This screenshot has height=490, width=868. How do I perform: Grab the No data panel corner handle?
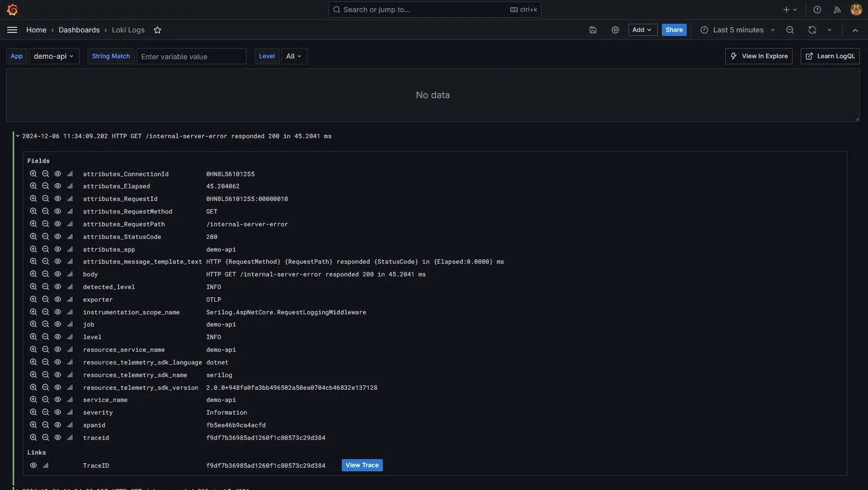(x=857, y=119)
